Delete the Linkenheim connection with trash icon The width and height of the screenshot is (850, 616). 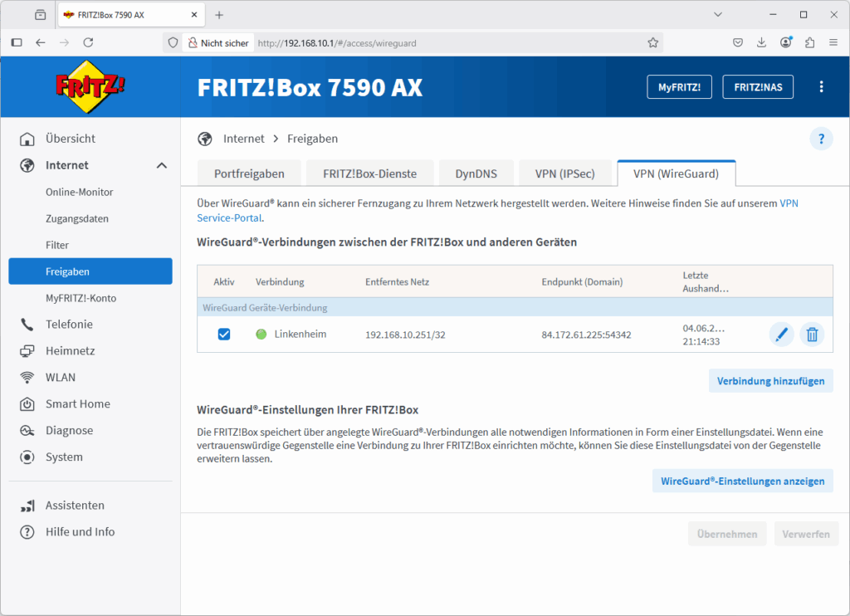812,335
